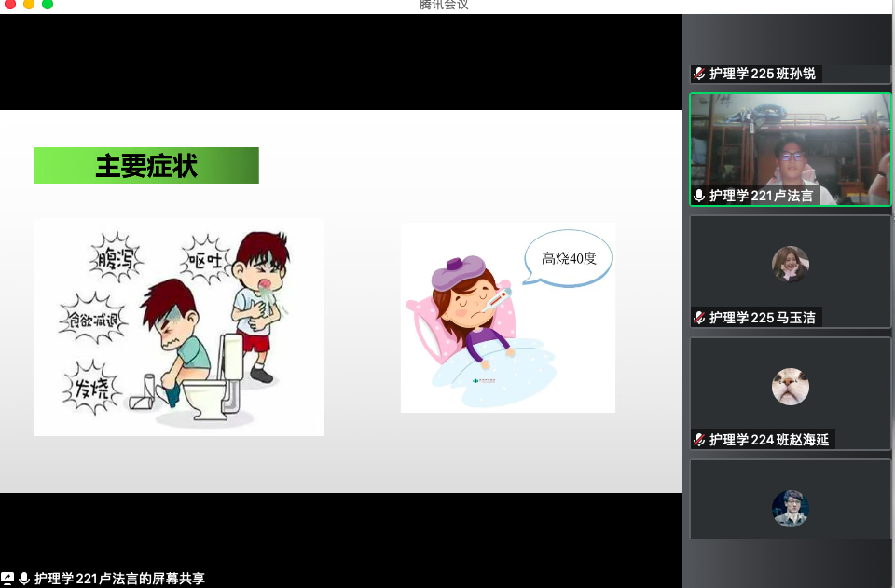The height and width of the screenshot is (588, 895).
Task: Click the screen share icon at bottom left
Action: 7,579
